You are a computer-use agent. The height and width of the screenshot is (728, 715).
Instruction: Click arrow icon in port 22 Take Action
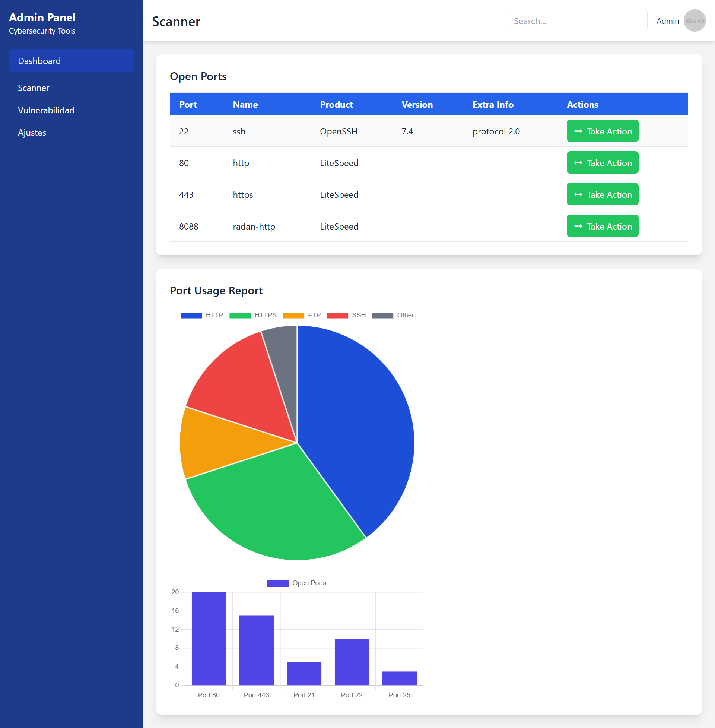click(578, 131)
